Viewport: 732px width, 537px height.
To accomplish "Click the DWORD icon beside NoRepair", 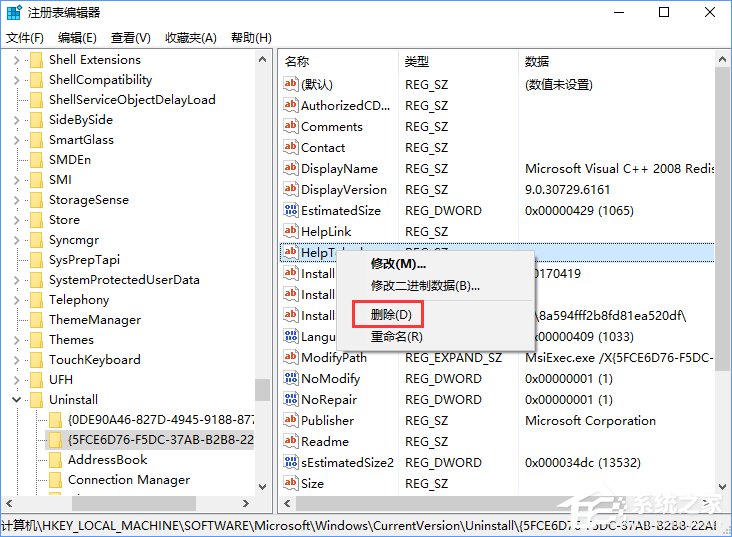I will (x=290, y=399).
